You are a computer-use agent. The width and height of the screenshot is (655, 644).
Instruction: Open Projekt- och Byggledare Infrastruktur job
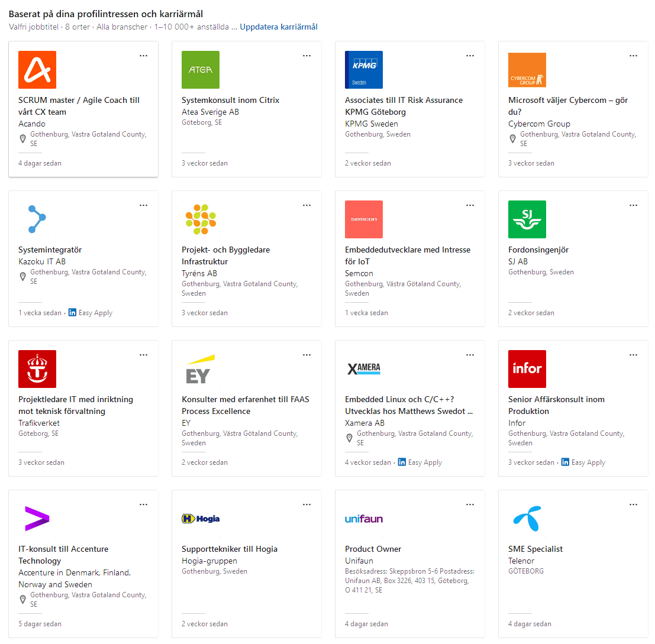coord(225,255)
